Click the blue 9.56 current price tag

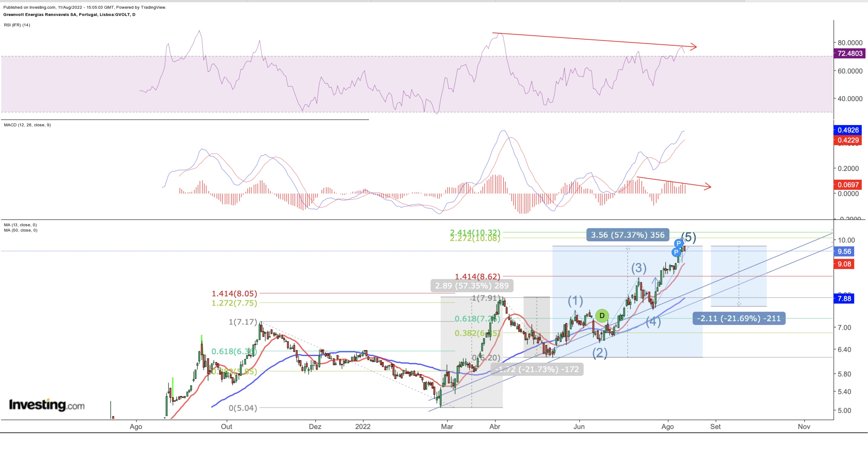coord(844,252)
